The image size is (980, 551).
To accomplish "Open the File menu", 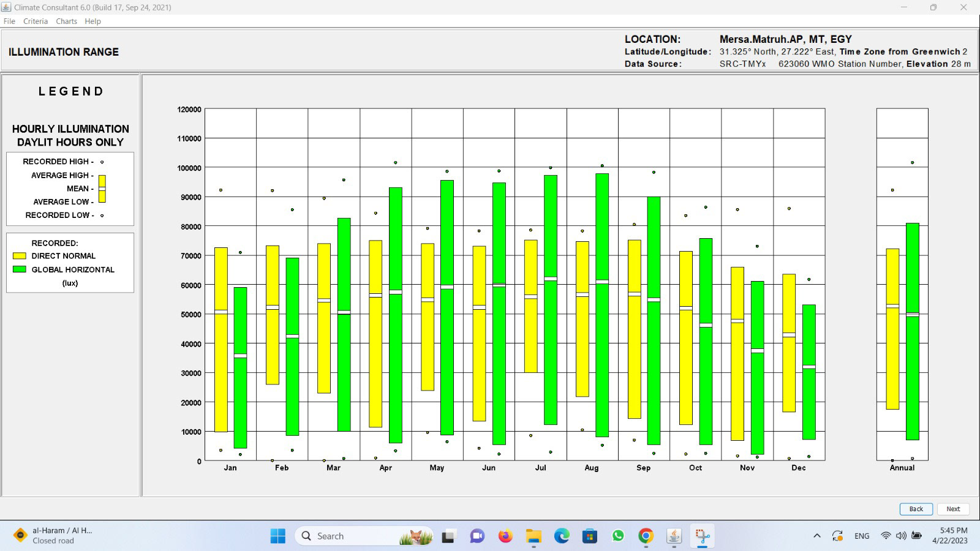I will pyautogui.click(x=9, y=21).
